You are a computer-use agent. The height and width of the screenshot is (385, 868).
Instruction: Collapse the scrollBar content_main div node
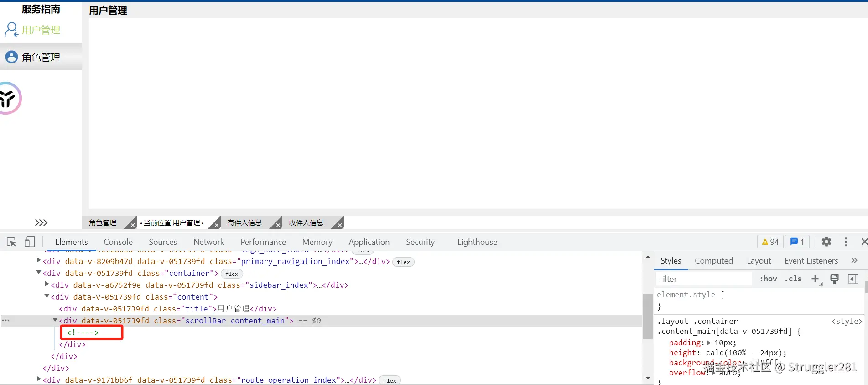[55, 320]
